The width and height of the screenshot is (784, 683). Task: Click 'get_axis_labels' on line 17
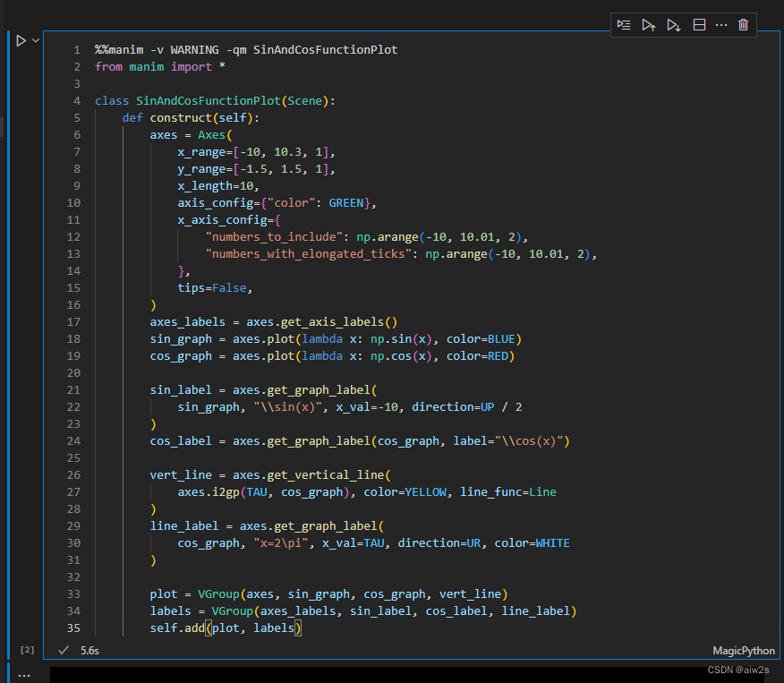[332, 322]
